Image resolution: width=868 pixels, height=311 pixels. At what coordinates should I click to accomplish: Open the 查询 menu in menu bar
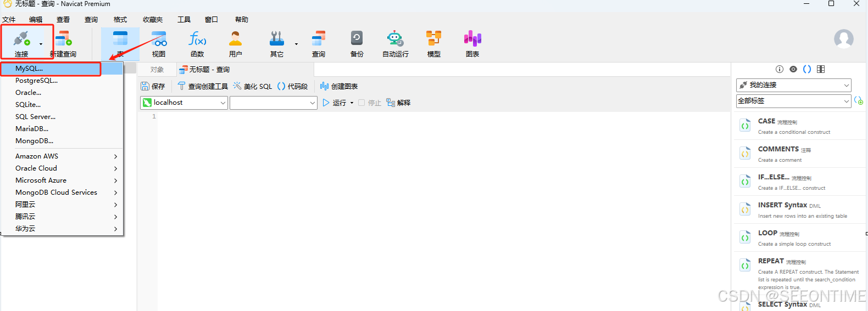tap(91, 20)
